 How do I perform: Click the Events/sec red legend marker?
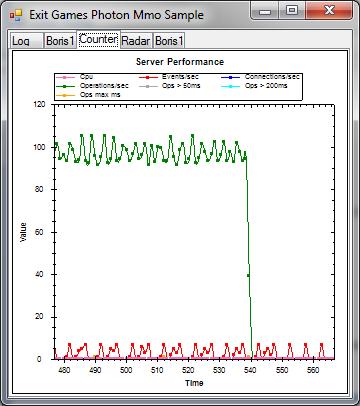pos(149,78)
